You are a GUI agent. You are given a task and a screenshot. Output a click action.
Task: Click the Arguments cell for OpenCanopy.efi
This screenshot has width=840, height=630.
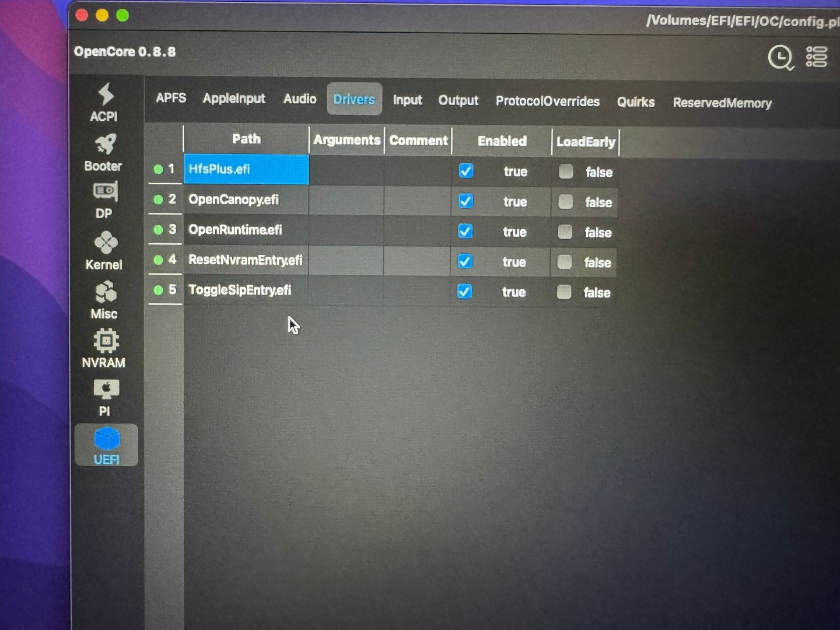(346, 201)
